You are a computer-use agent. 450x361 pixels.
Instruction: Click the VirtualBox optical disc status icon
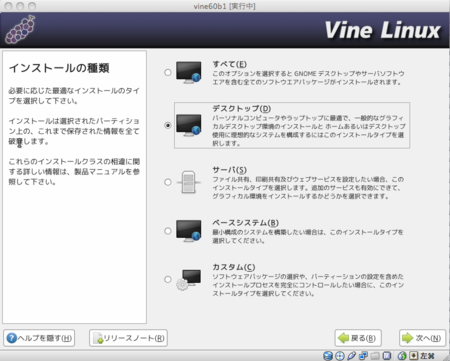click(340, 356)
